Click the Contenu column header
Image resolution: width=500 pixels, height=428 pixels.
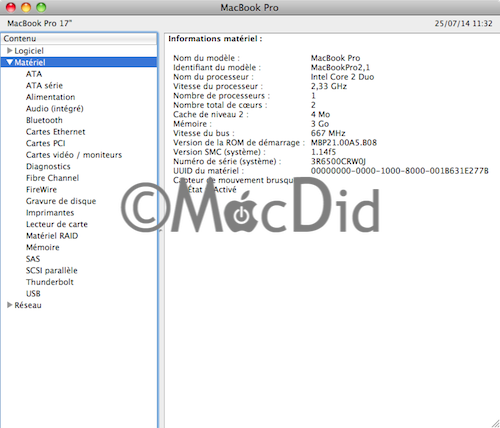click(79, 39)
